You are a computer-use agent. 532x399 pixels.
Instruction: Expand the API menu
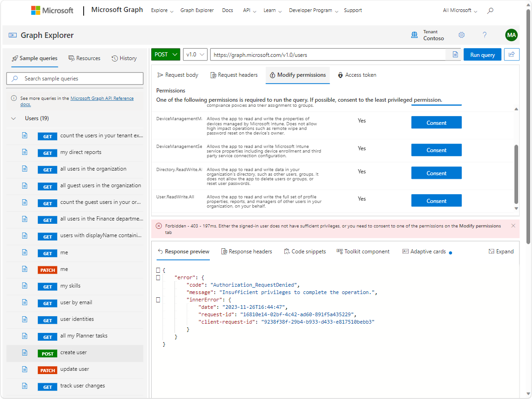pyautogui.click(x=250, y=11)
